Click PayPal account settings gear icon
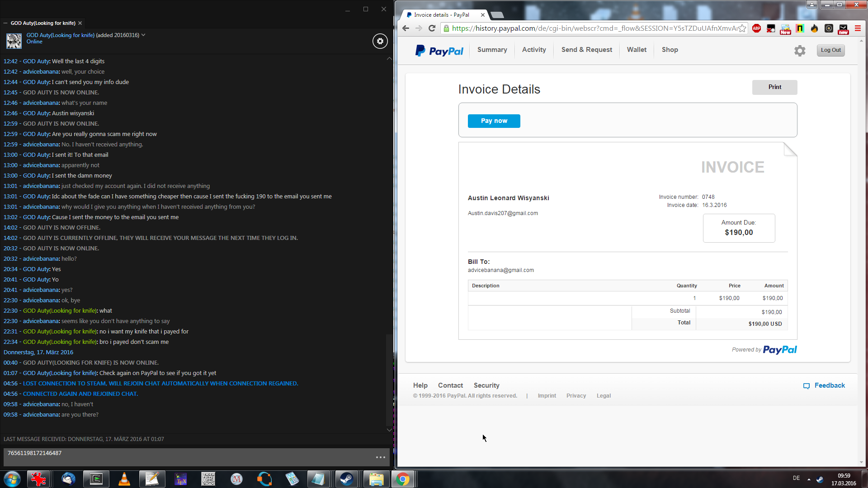This screenshot has width=868, height=488. tap(800, 51)
